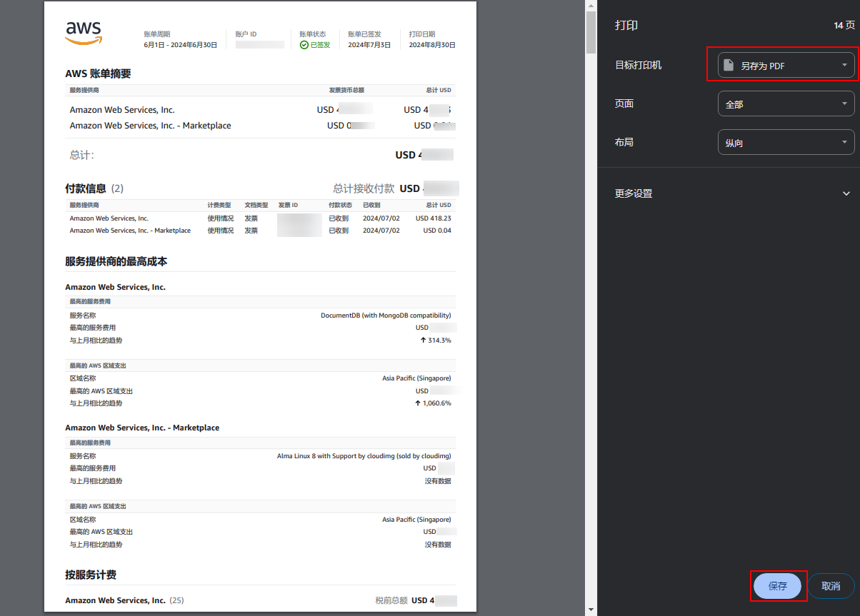The width and height of the screenshot is (860, 616).
Task: Click the 账单周期 label
Action: click(x=156, y=34)
